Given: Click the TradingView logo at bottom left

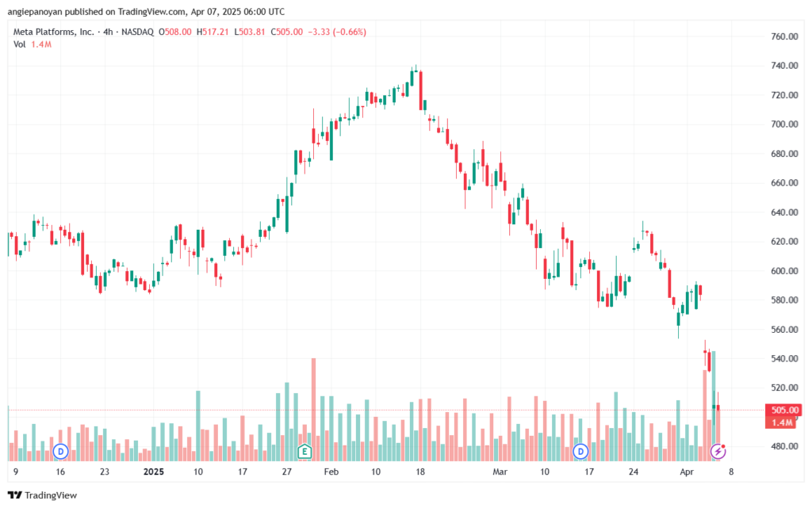Looking at the screenshot, I should 43,495.
